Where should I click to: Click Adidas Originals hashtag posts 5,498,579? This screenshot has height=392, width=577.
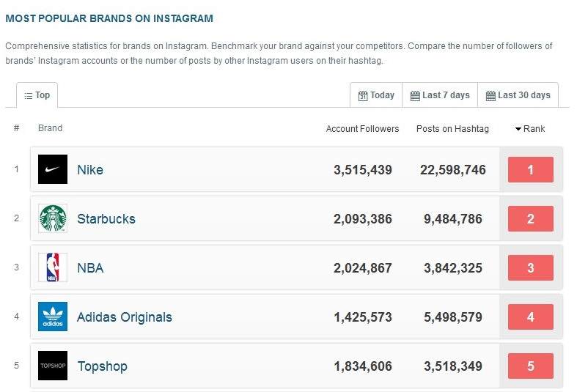tap(453, 317)
